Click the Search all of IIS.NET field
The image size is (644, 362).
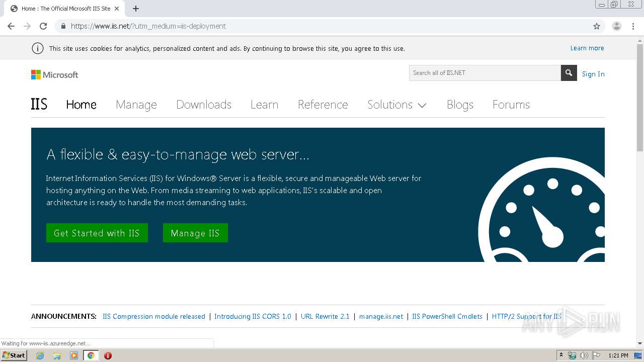pyautogui.click(x=485, y=73)
